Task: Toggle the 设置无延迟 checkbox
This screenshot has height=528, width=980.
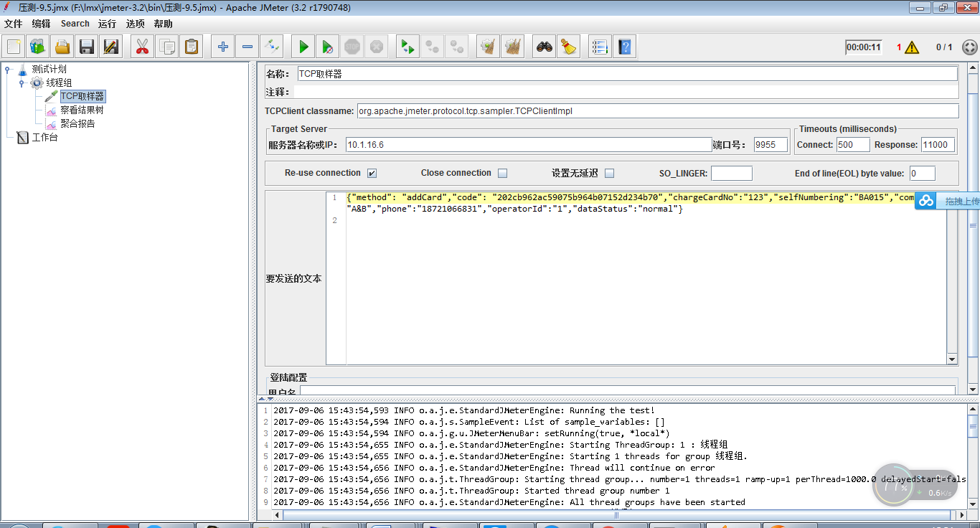Action: 610,173
